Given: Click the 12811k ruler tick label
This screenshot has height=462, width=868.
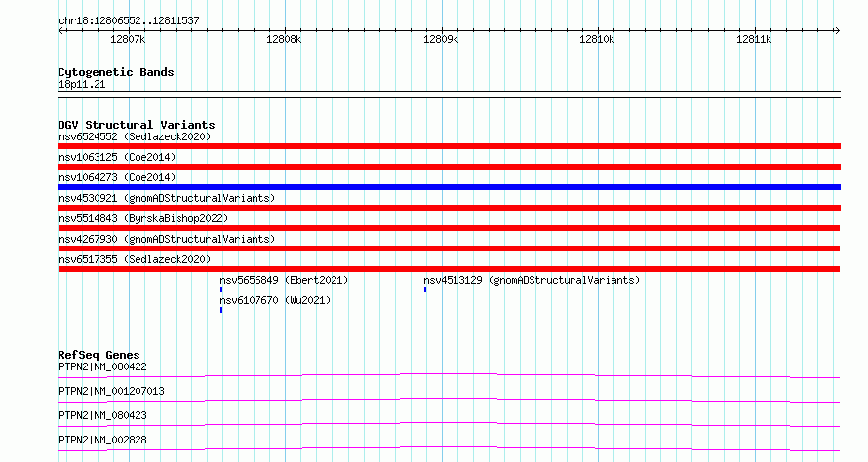Looking at the screenshot, I should coord(754,39).
